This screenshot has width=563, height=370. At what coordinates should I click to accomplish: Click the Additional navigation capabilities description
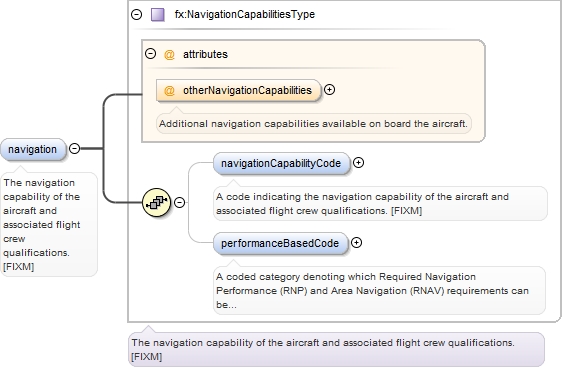pos(313,124)
